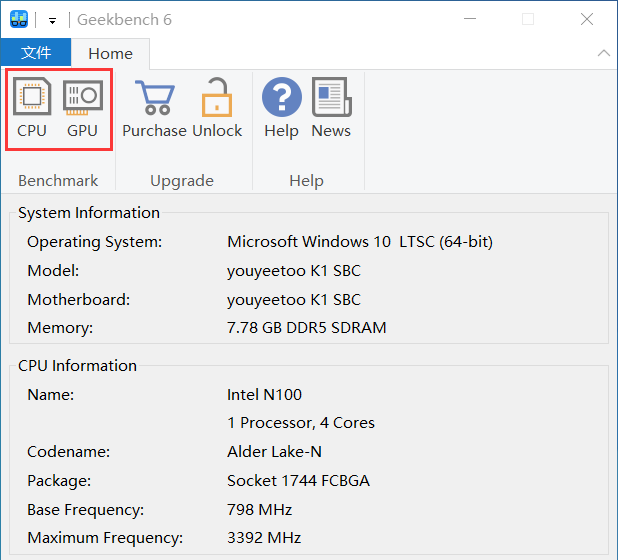Click the Operating System: label
This screenshot has width=619, height=560.
tap(95, 242)
